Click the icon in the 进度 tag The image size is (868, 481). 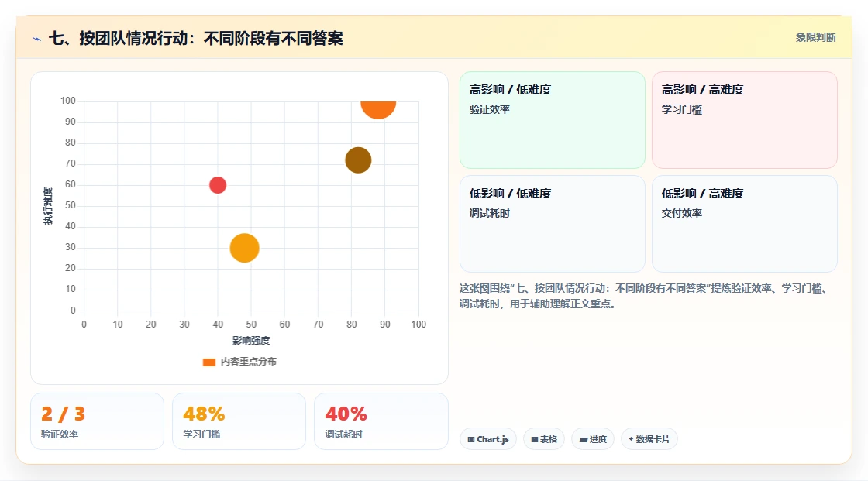pyautogui.click(x=584, y=439)
